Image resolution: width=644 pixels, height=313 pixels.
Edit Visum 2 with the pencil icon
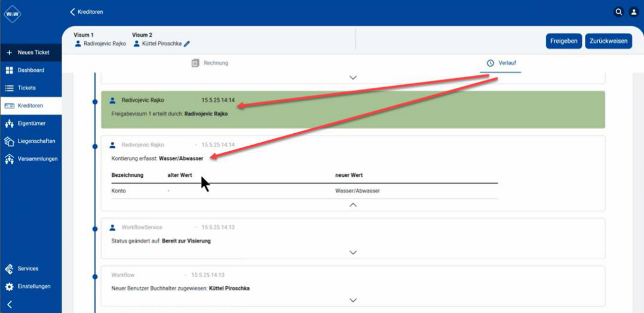pos(187,44)
